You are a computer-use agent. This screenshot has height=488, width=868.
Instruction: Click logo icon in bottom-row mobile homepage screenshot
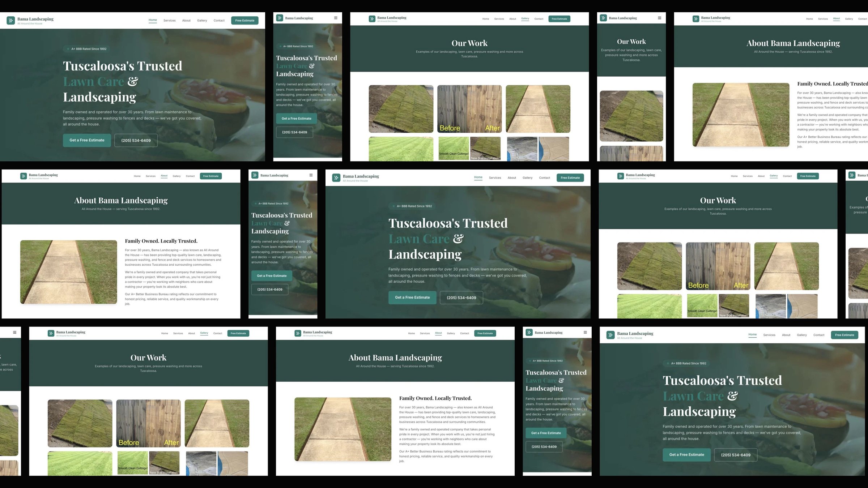coord(529,332)
